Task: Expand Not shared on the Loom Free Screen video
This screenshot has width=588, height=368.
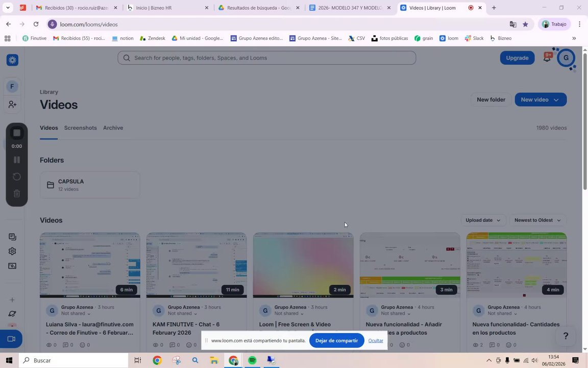Action: (x=289, y=313)
